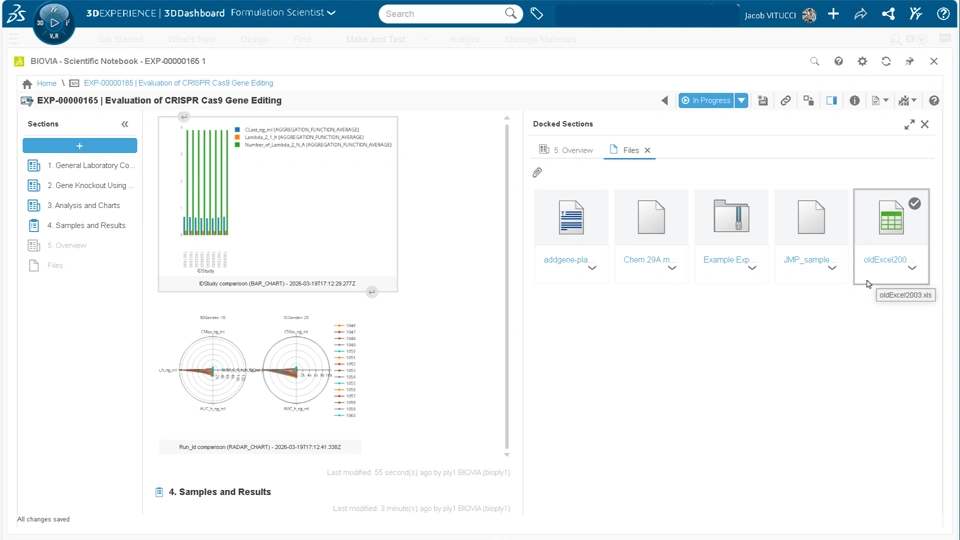This screenshot has height=540, width=960.
Task: Click the widget search magnifier icon
Action: click(814, 61)
